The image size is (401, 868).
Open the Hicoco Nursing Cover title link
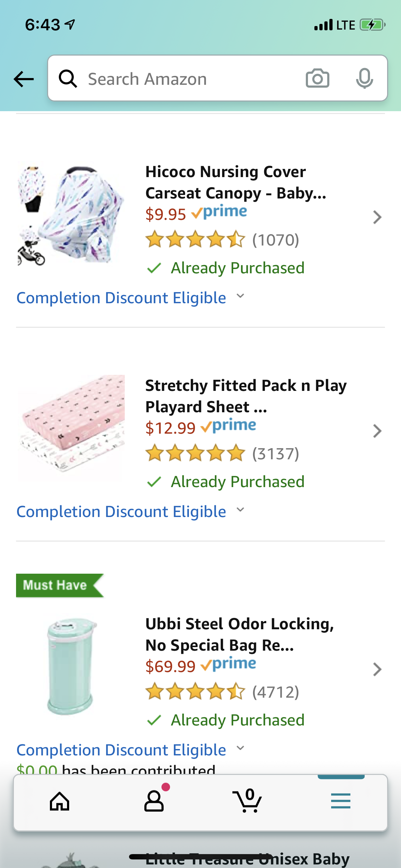[235, 182]
